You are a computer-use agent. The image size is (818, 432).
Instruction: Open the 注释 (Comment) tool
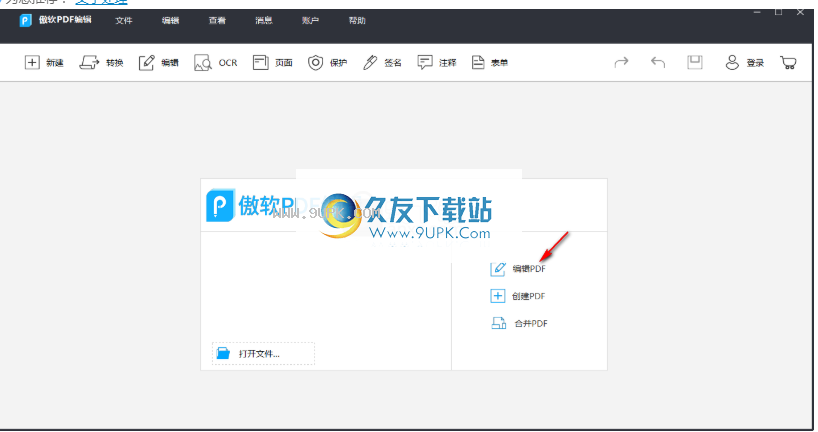pos(437,63)
